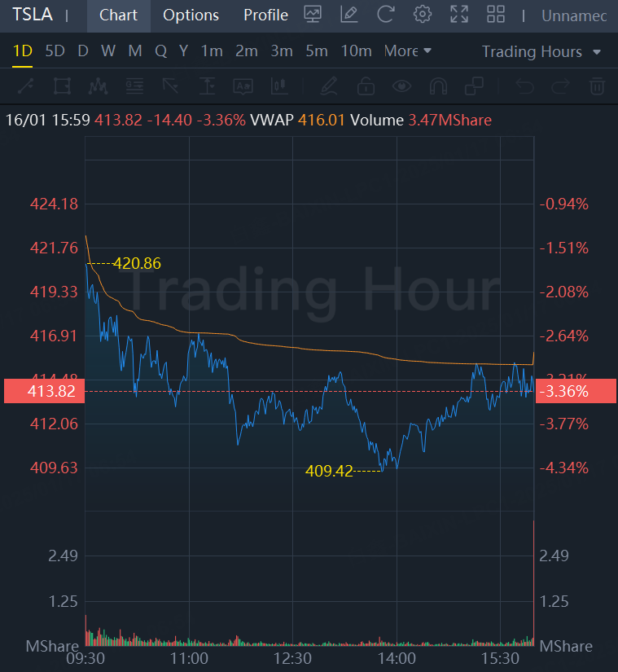The width and height of the screenshot is (618, 672).
Task: Select the arrow pointer drawing tool
Action: (x=170, y=86)
